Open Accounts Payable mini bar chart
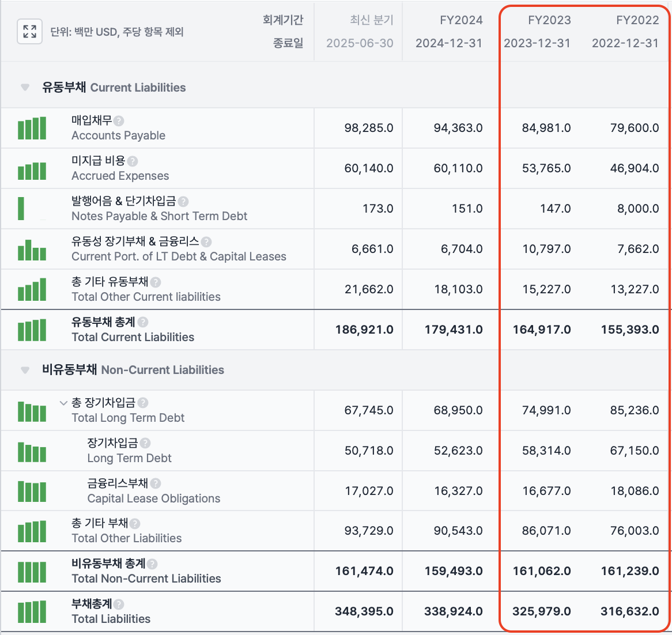This screenshot has height=635, width=672. point(32,128)
